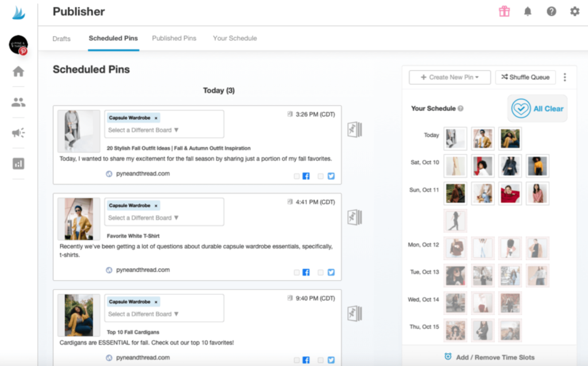Click the interval icon beside the 3:26 PM pin
Screen dimensions: 588x366
click(355, 129)
